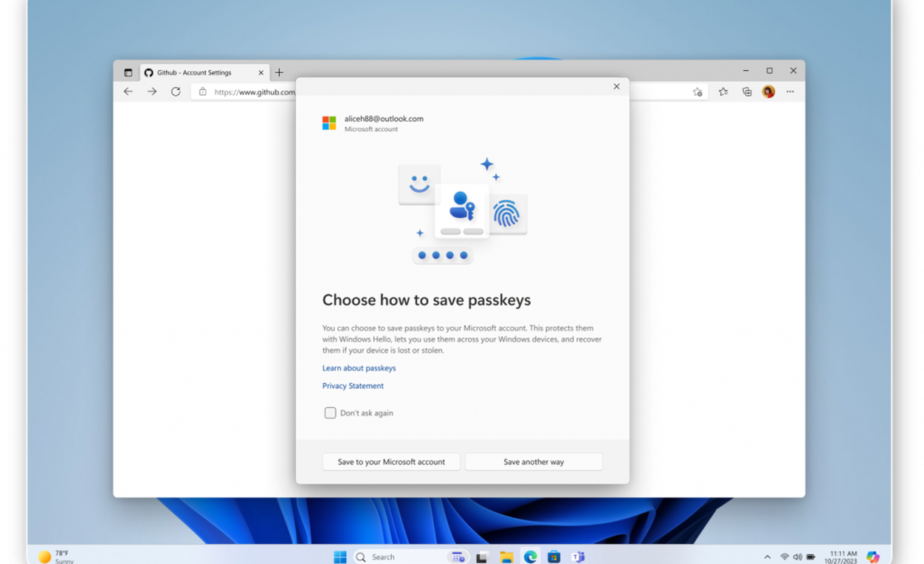Open File Explorer from the taskbar
The height and width of the screenshot is (564, 924).
coord(506,557)
